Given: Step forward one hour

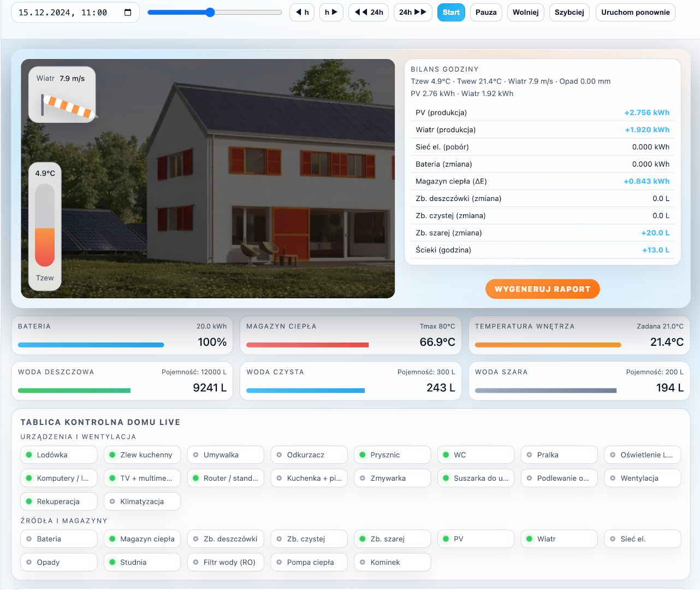Looking at the screenshot, I should 331,12.
